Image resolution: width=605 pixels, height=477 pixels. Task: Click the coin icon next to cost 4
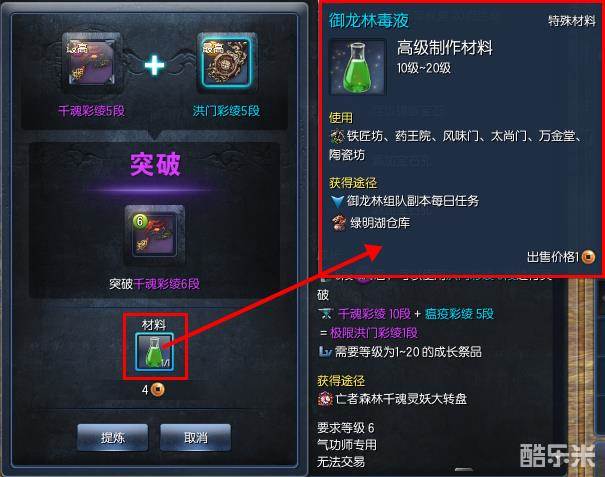click(x=157, y=390)
